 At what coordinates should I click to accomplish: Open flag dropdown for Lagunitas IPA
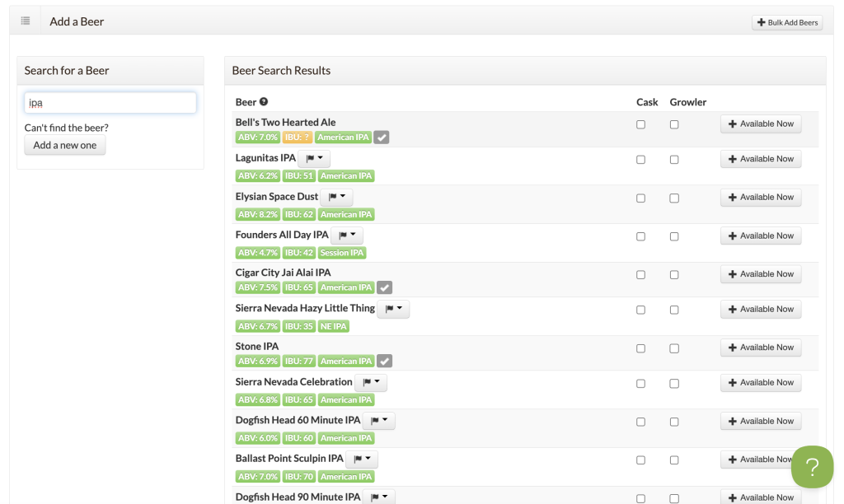tap(314, 158)
